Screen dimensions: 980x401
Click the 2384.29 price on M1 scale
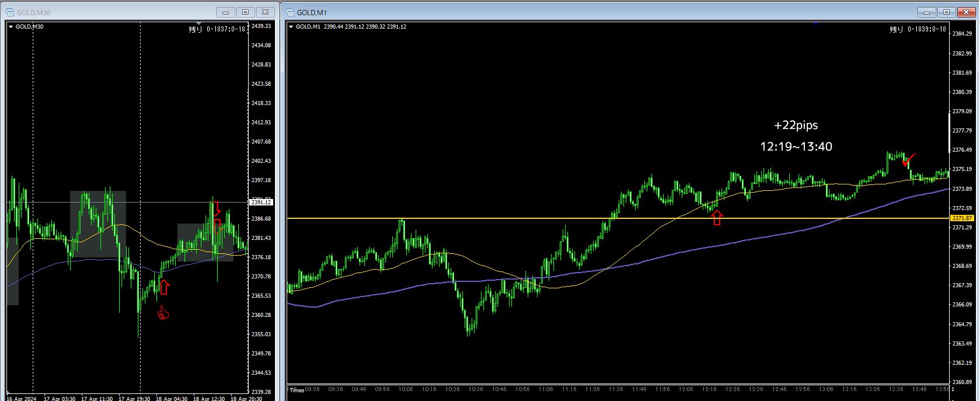(962, 34)
